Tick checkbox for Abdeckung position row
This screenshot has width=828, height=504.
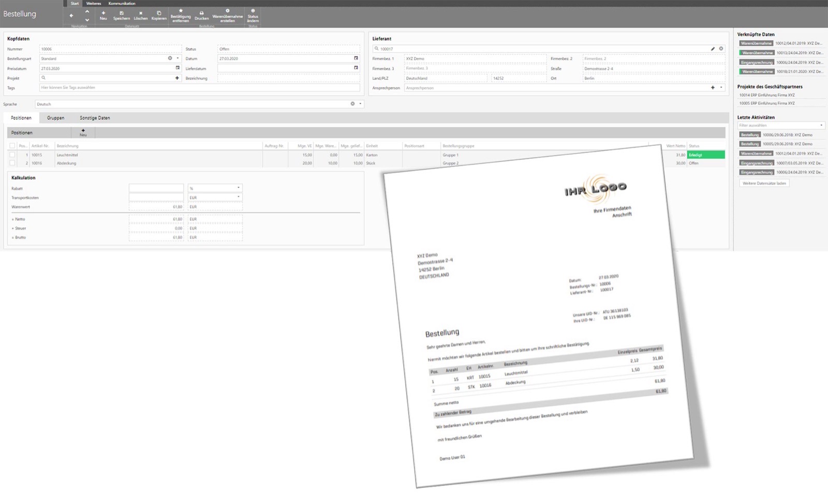point(12,163)
